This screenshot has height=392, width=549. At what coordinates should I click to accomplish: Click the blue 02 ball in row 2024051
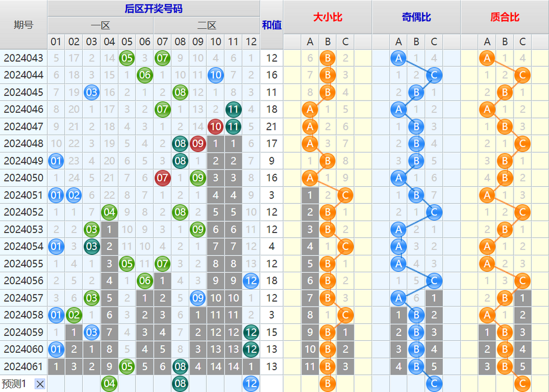(x=74, y=195)
